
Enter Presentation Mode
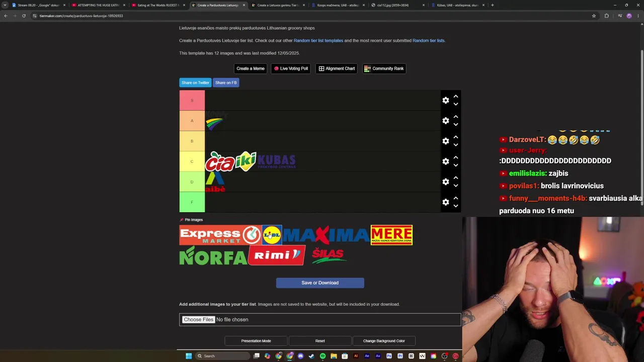[x=256, y=341]
